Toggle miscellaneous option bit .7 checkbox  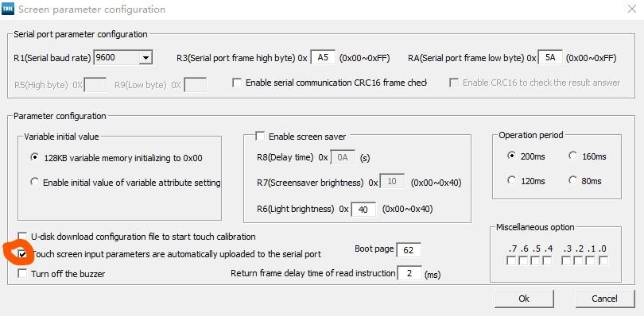[x=511, y=260]
